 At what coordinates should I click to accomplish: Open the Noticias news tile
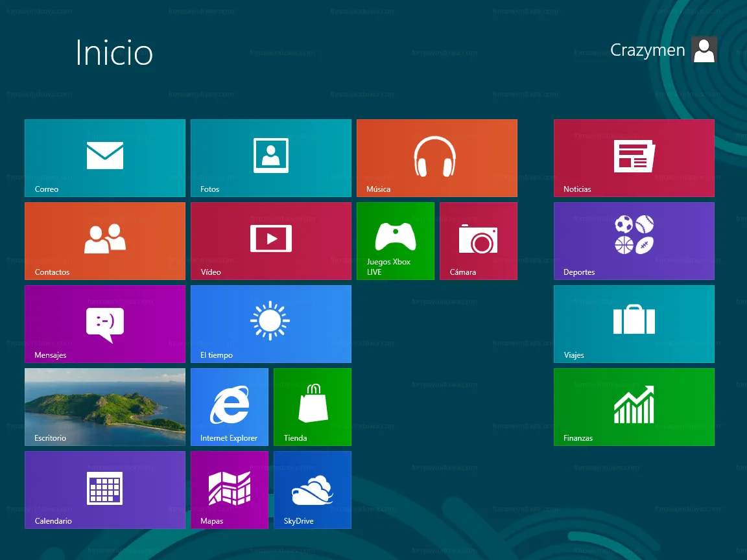(634, 158)
